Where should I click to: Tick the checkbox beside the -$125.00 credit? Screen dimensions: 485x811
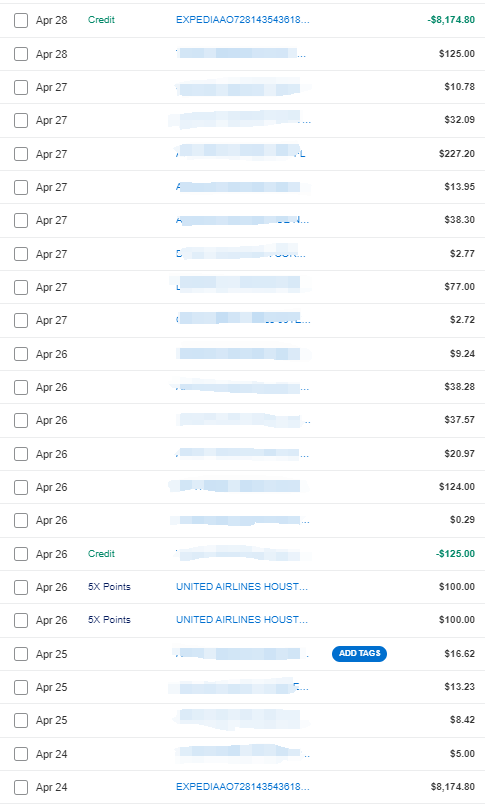(x=21, y=554)
